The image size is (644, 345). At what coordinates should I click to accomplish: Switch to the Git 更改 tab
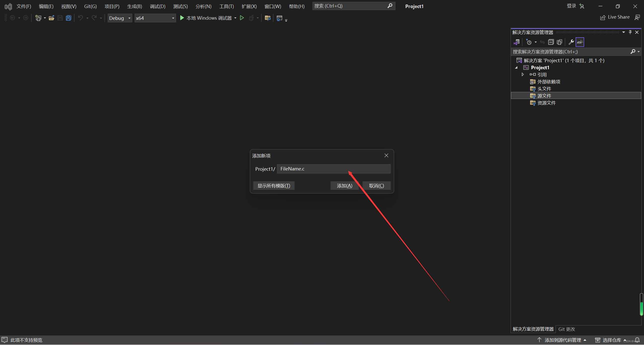[567, 329]
